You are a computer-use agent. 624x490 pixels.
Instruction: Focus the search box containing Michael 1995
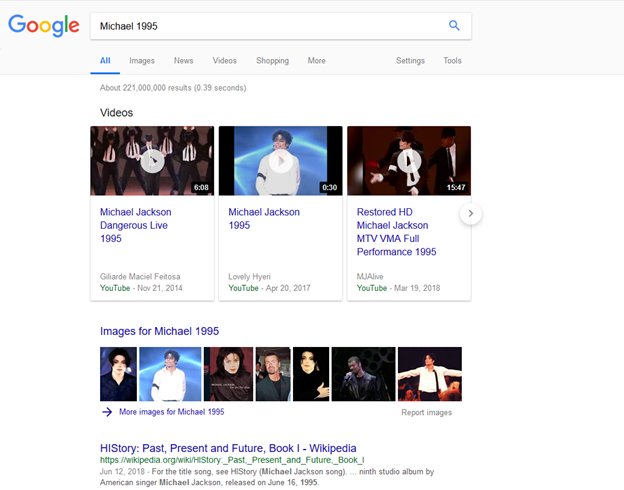point(281,26)
